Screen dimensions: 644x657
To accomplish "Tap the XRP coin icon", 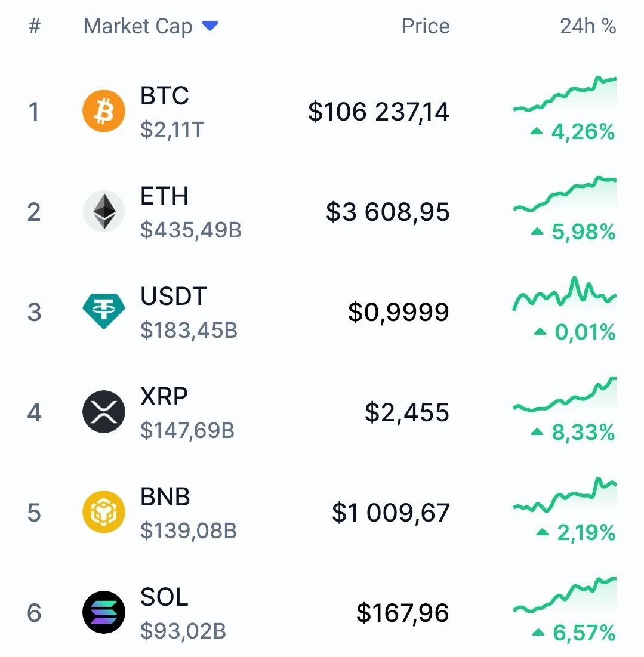I will (104, 412).
